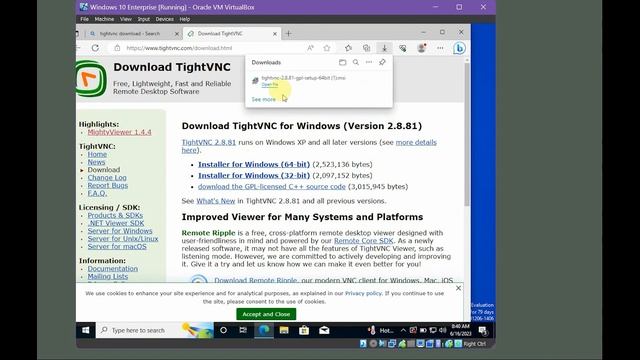Open Documentation sidebar link

[112, 269]
